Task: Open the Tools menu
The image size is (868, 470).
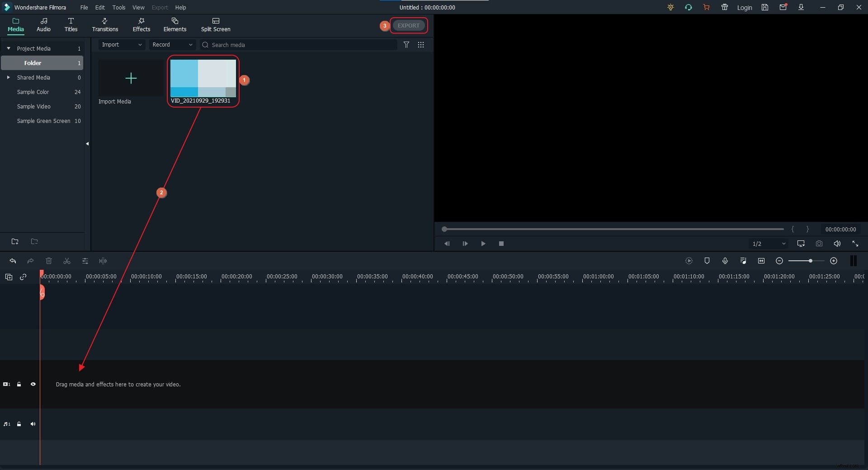Action: (119, 7)
